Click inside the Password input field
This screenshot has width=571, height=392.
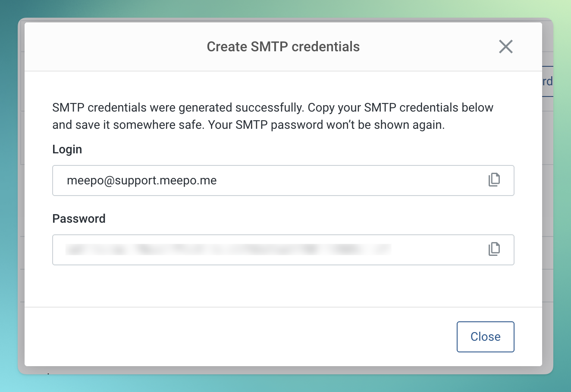coord(431,250)
